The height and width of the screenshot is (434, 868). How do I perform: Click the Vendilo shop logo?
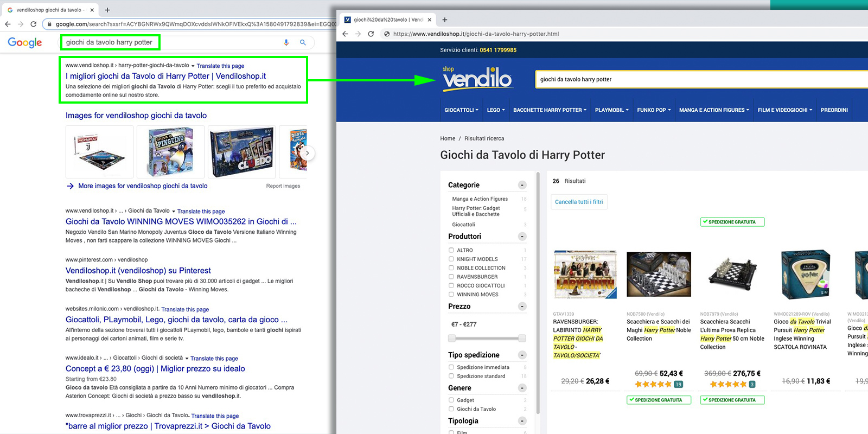click(477, 79)
